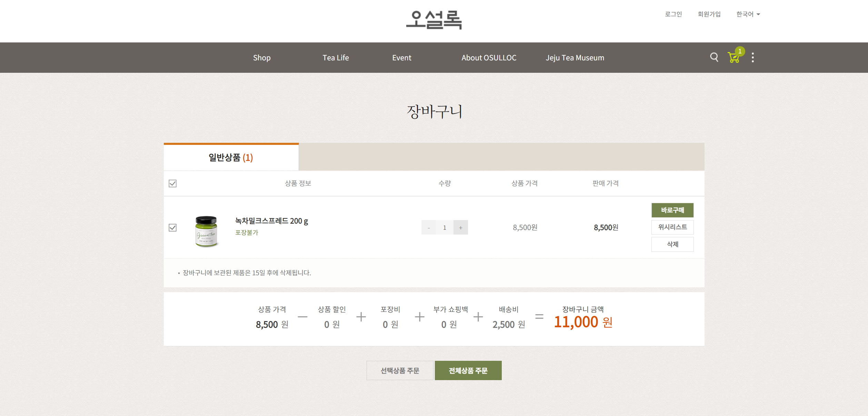Image resolution: width=868 pixels, height=416 pixels.
Task: Select the 일반상품 (1) tab
Action: pyautogui.click(x=231, y=157)
